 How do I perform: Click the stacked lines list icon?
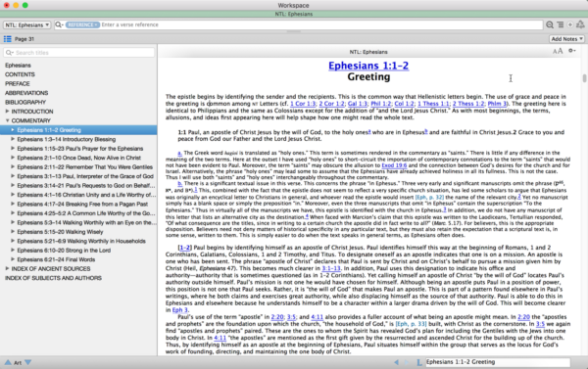[x=561, y=24]
